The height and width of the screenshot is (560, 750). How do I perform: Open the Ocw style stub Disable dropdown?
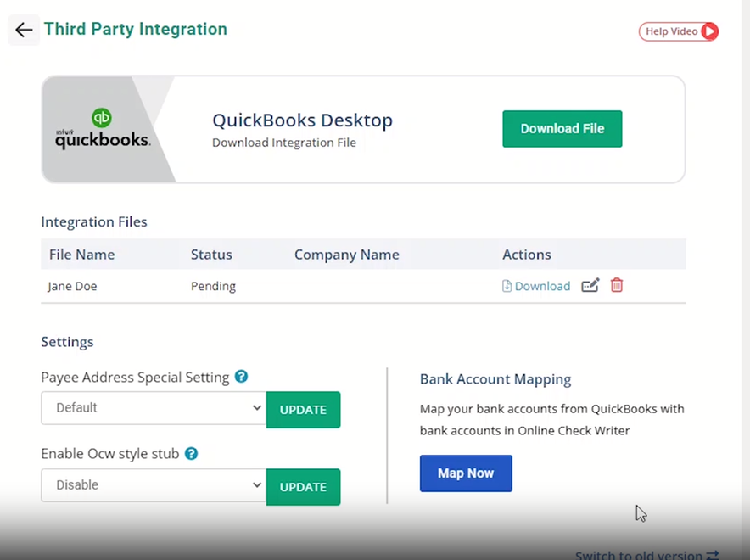pos(154,485)
